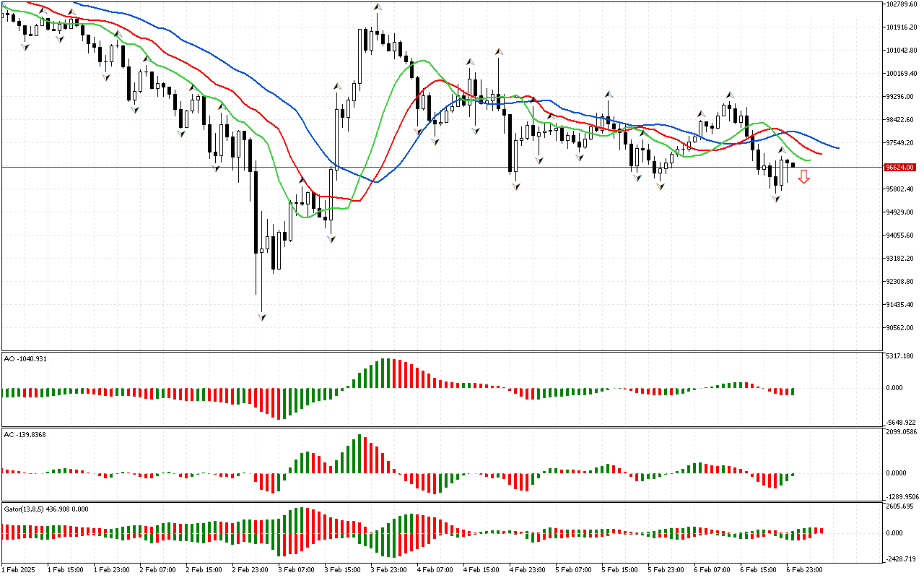Click the AO -1040.931 indicator label

point(25,358)
